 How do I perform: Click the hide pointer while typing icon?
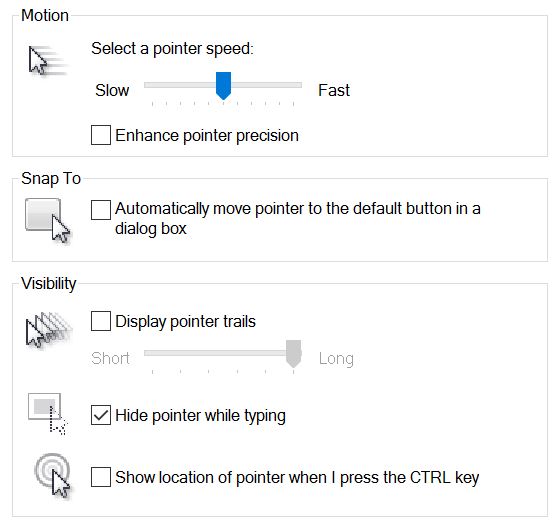[47, 414]
